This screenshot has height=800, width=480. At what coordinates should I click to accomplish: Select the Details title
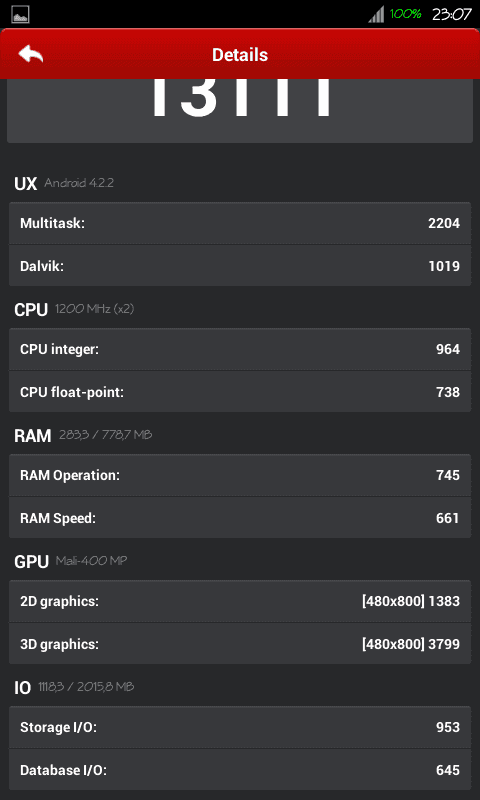click(240, 55)
